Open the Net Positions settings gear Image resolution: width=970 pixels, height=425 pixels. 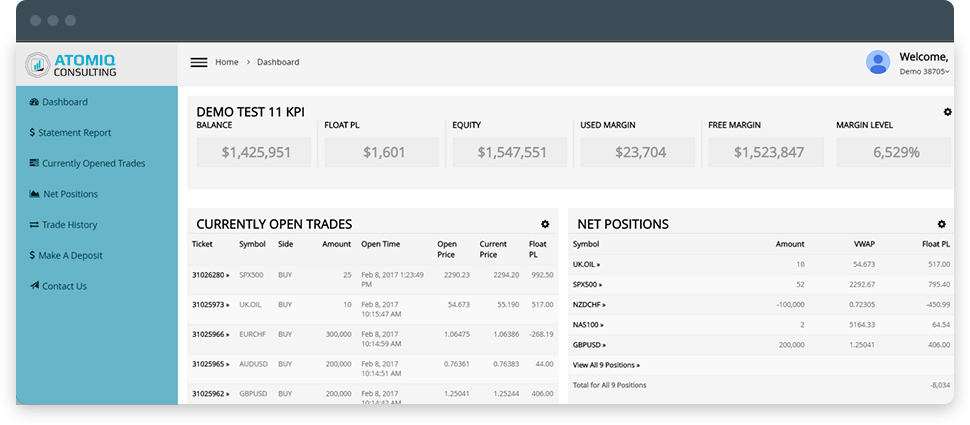coord(941,224)
